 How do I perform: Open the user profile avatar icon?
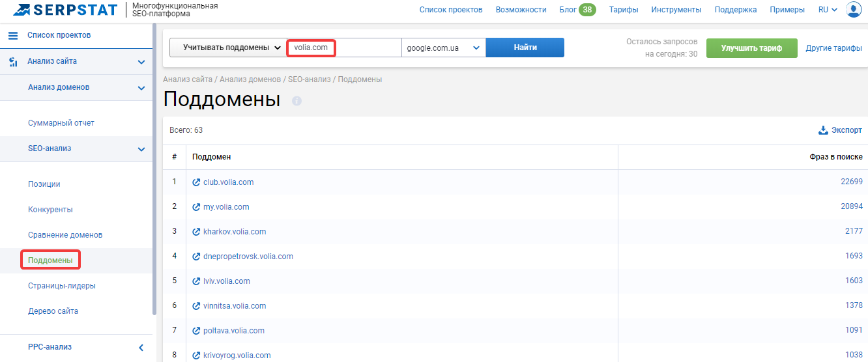854,10
